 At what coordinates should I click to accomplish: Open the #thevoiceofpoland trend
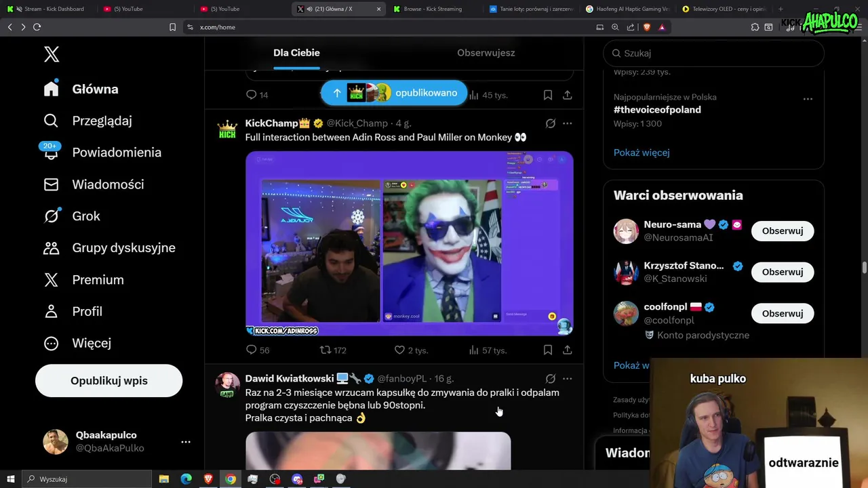657,110
